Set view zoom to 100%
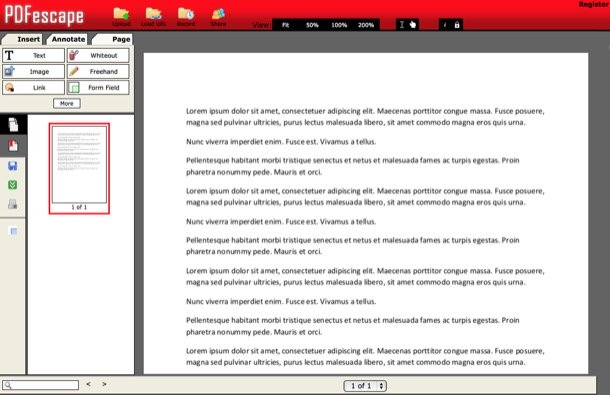This screenshot has height=395, width=610. coord(339,25)
